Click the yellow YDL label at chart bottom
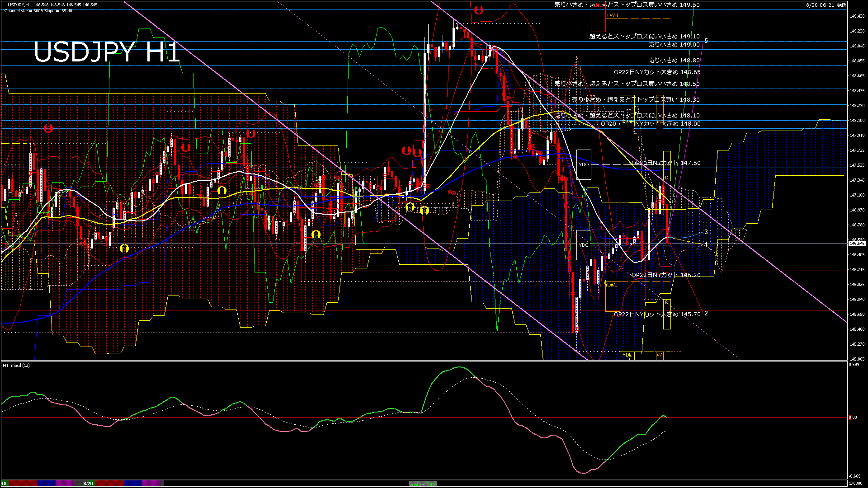This screenshot has width=868, height=488. pos(627,355)
